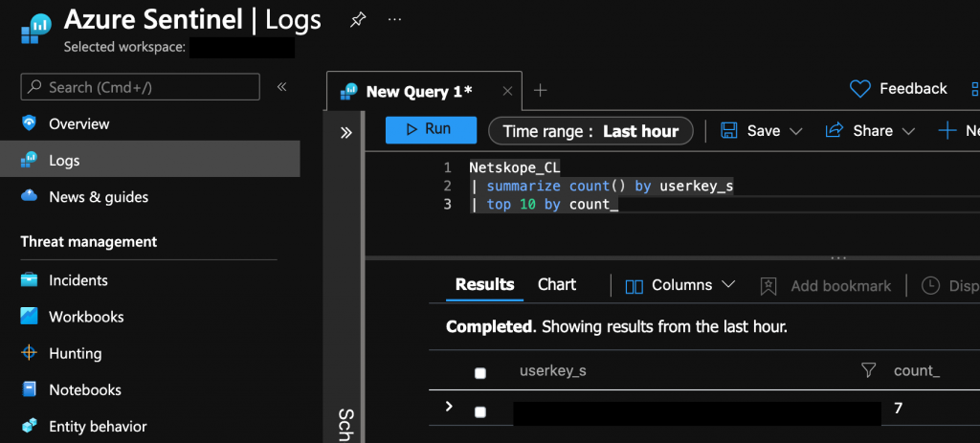Screen dimensions: 980x443
Task: Add a new query tab
Action: [x=541, y=91]
